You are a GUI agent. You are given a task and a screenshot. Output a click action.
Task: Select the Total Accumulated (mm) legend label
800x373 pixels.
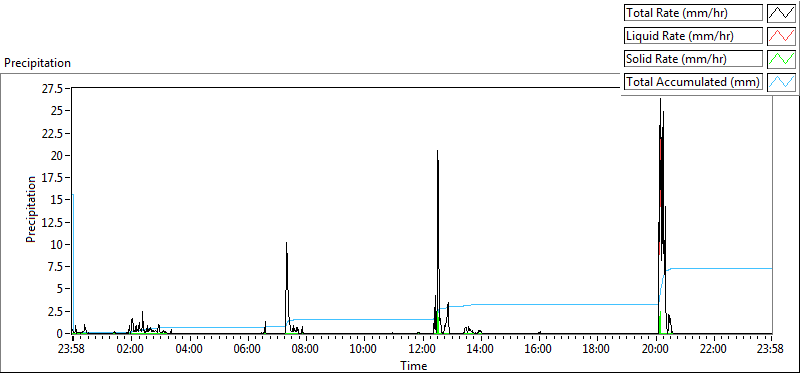coord(693,82)
